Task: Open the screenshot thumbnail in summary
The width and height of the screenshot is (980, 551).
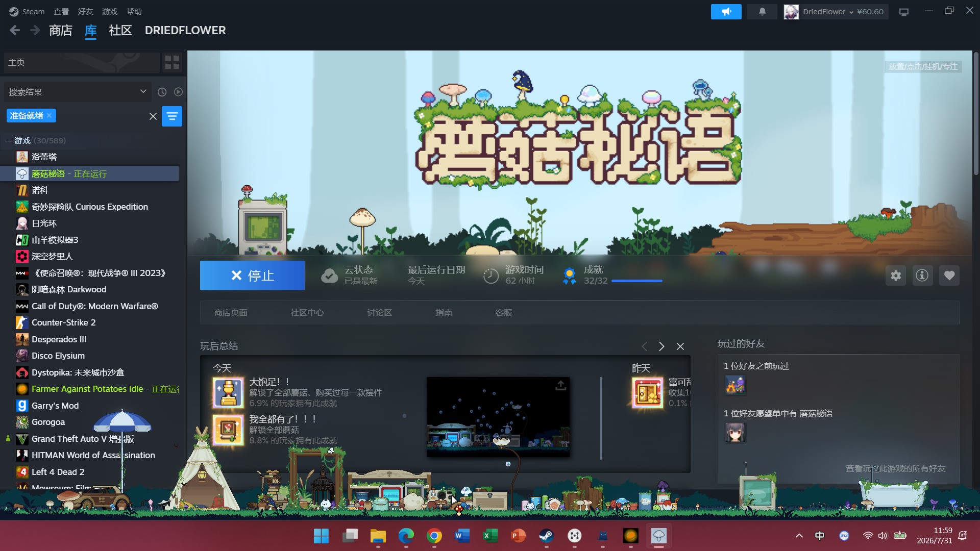Action: click(x=498, y=417)
